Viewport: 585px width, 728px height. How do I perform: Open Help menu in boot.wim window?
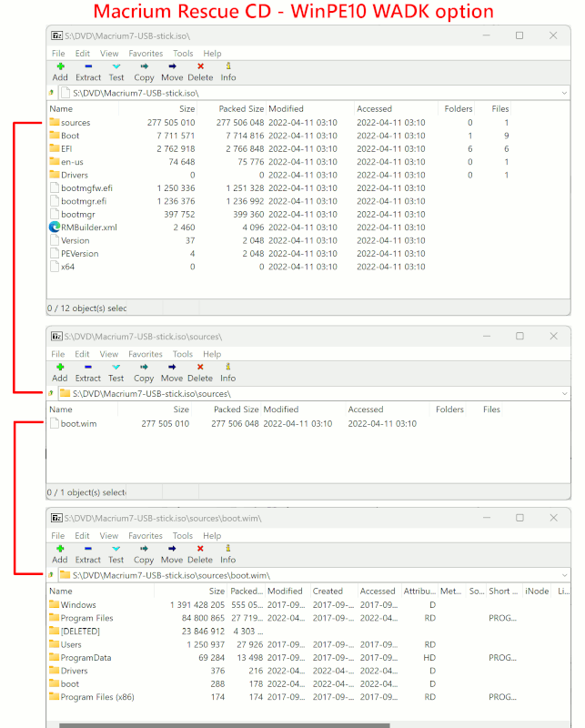tap(212, 535)
